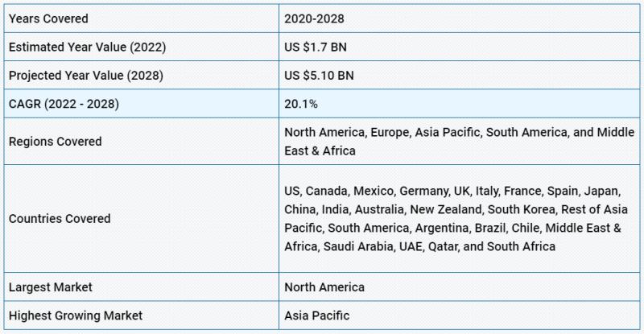This screenshot has width=644, height=334.
Task: Click the 'Highest Growing Market' label
Action: coord(76,315)
